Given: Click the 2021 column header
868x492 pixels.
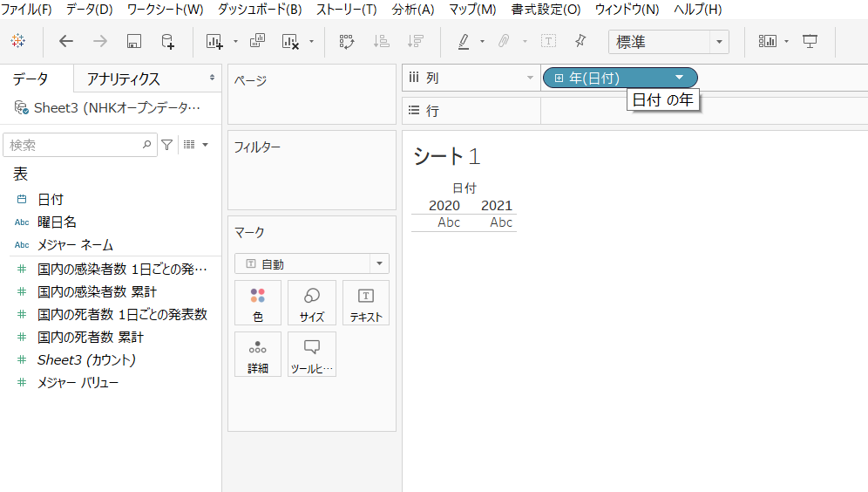Looking at the screenshot, I should pyautogui.click(x=497, y=206).
